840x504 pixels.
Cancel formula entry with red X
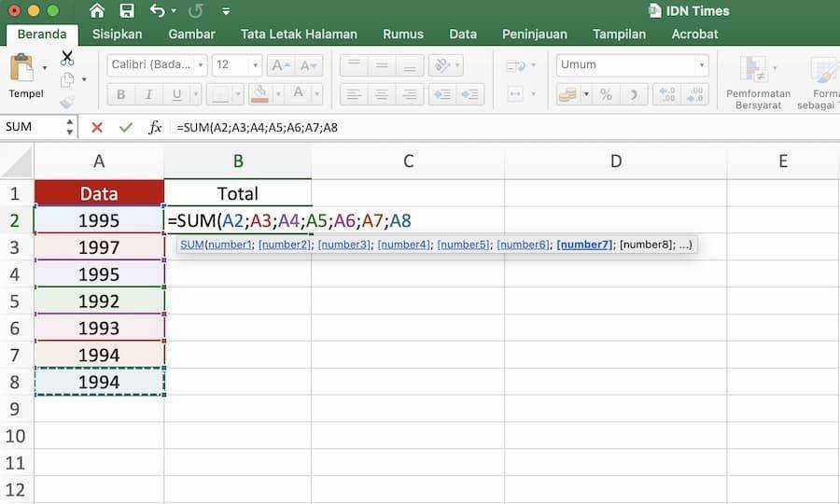pos(97,128)
